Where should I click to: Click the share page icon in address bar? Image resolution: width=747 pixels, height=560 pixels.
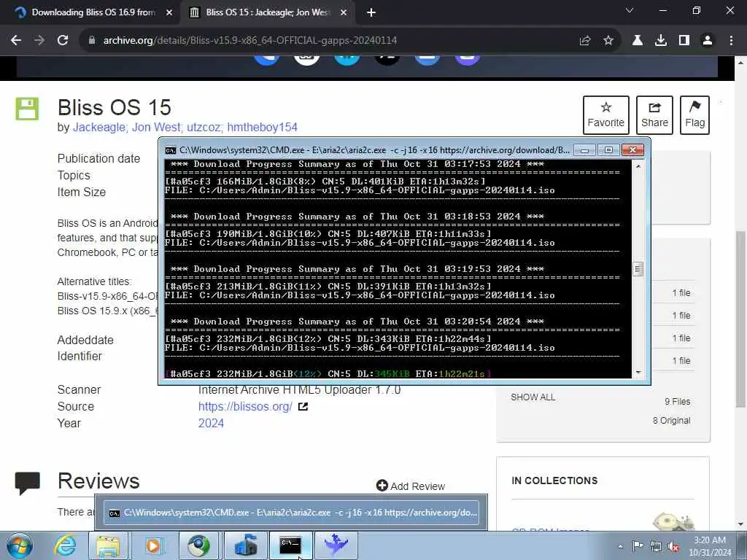tap(585, 41)
